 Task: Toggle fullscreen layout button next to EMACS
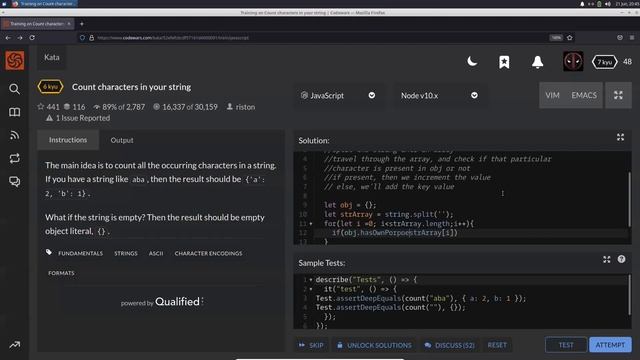click(618, 95)
